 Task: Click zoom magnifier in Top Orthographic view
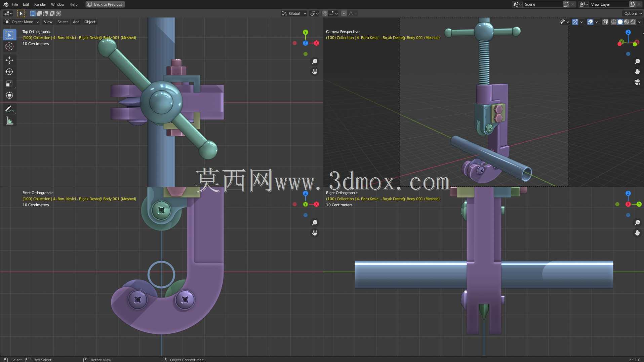click(315, 62)
